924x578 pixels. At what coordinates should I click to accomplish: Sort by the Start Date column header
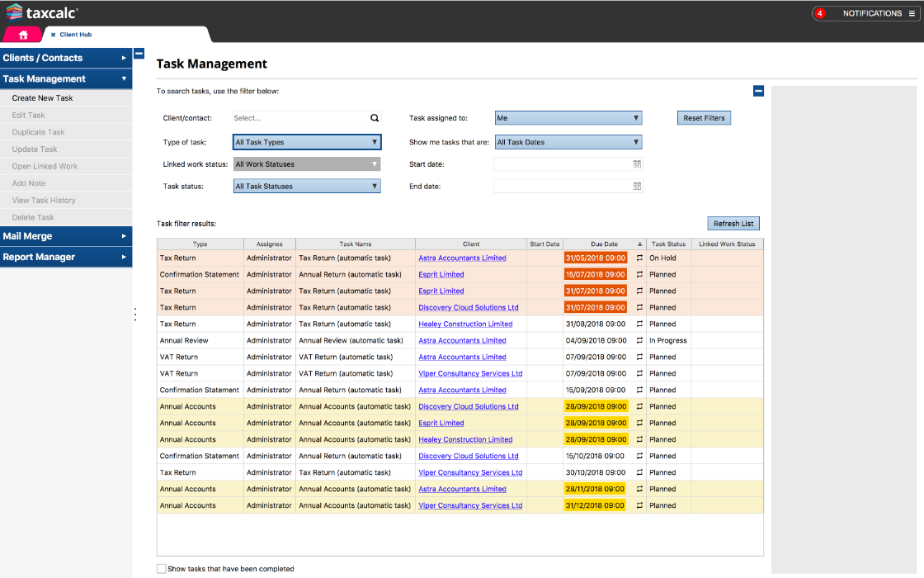pos(544,244)
